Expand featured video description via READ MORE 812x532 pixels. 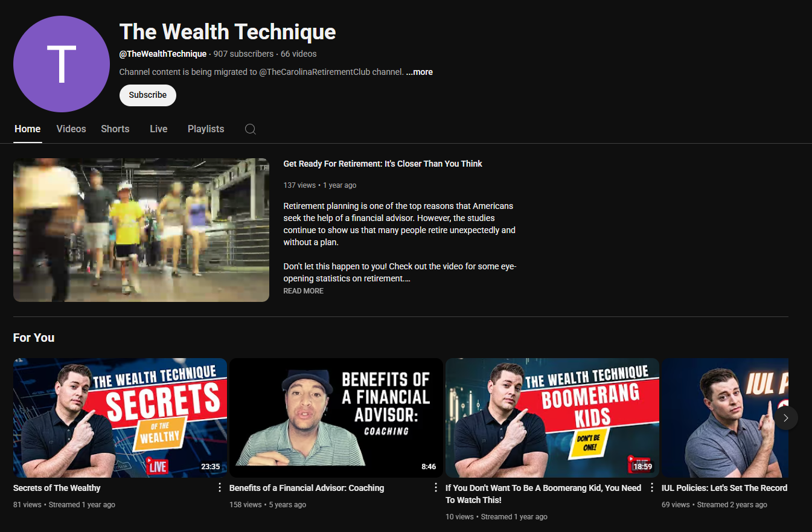(x=303, y=291)
